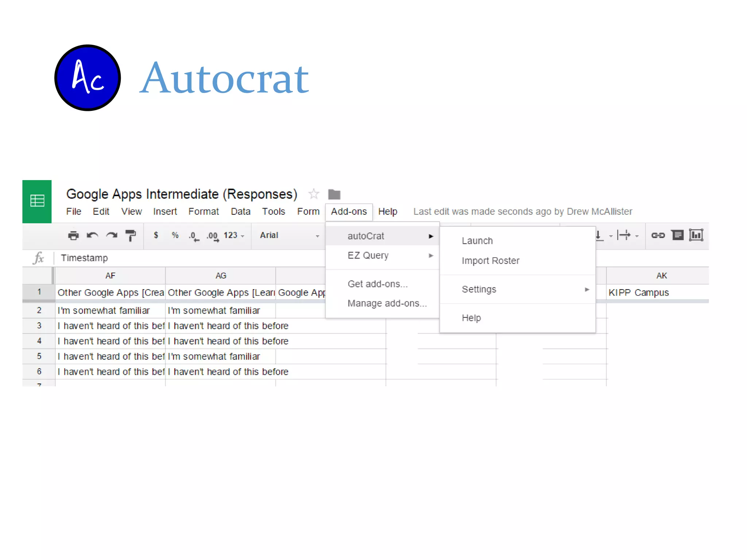Open the Data menu
Viewport: 747px width, 560px height.
click(241, 211)
